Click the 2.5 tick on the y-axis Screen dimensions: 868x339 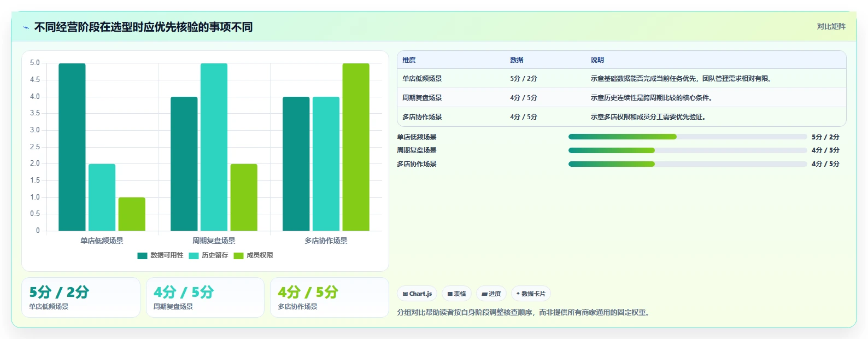(x=35, y=147)
